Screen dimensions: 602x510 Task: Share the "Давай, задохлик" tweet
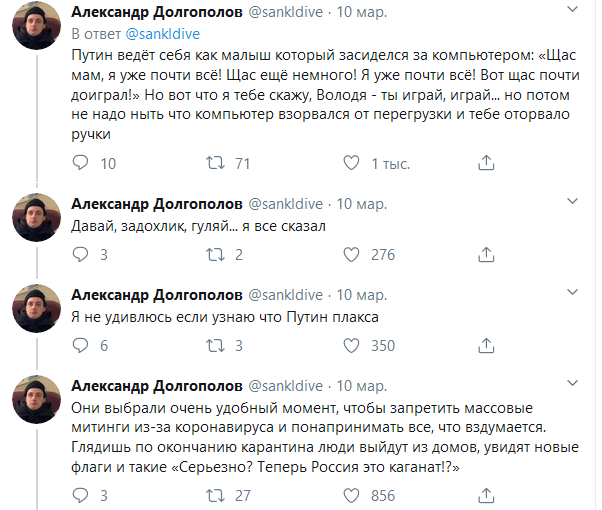click(x=487, y=255)
